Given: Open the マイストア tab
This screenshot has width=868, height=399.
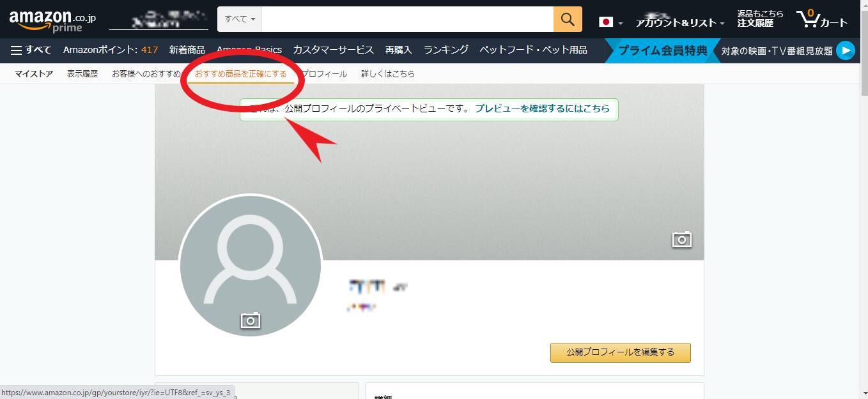Looking at the screenshot, I should [34, 74].
